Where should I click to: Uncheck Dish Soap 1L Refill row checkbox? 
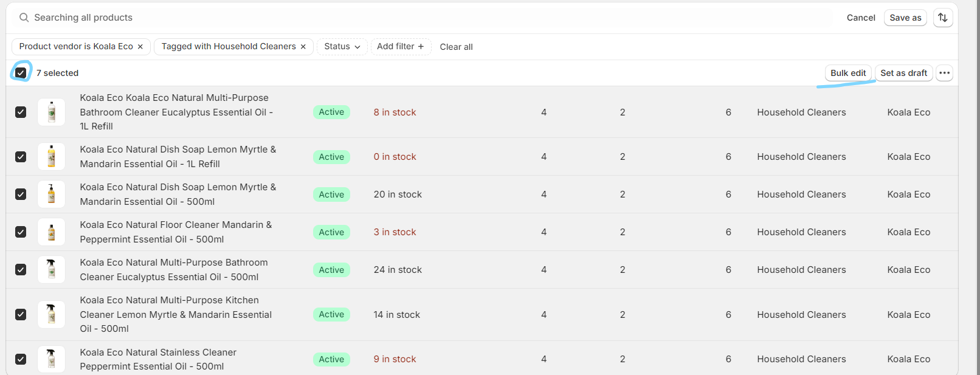[21, 157]
